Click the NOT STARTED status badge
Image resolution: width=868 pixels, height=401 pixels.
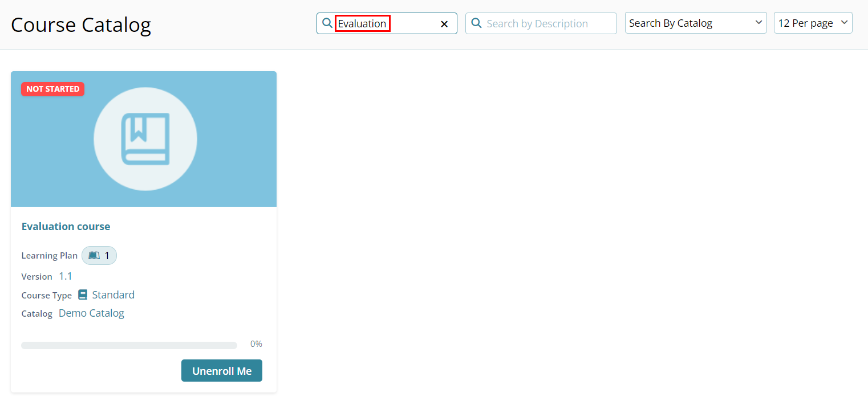(52, 89)
